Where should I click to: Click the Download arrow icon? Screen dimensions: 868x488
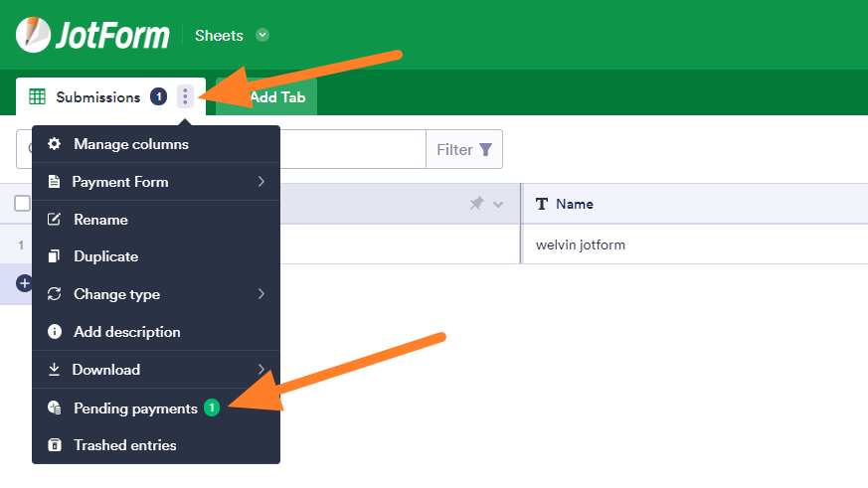pyautogui.click(x=54, y=370)
